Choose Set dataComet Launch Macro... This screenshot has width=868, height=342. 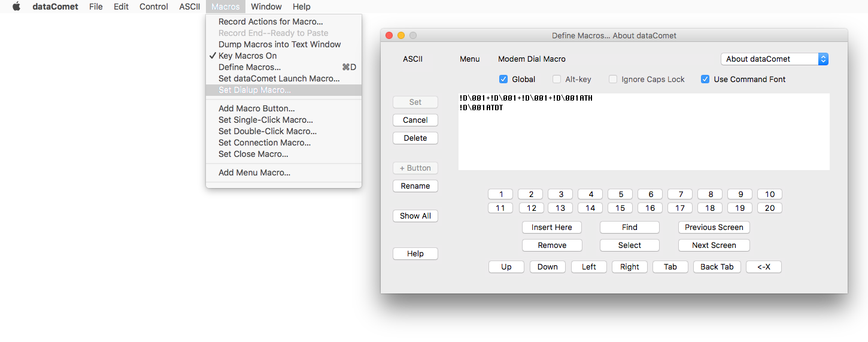pos(284,78)
